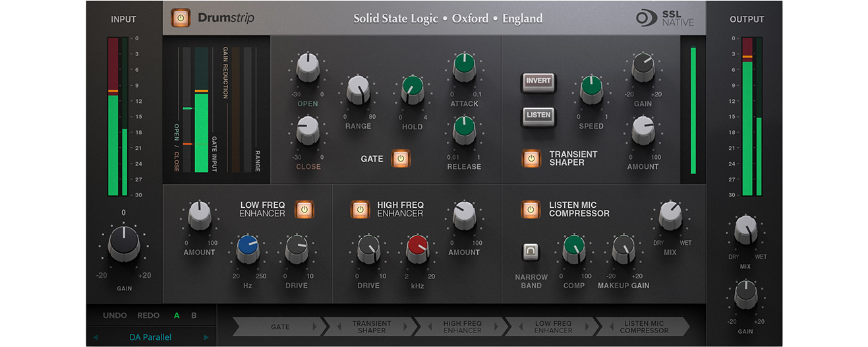868x347 pixels.
Task: Click the Output section MIX knob
Action: [x=745, y=229]
